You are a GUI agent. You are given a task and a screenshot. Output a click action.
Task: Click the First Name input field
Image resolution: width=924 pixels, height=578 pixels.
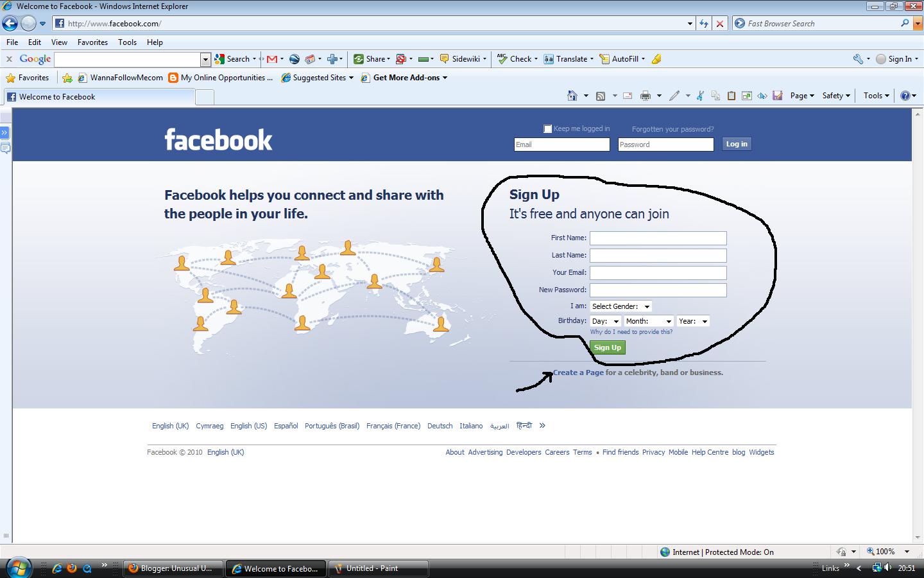(x=658, y=238)
